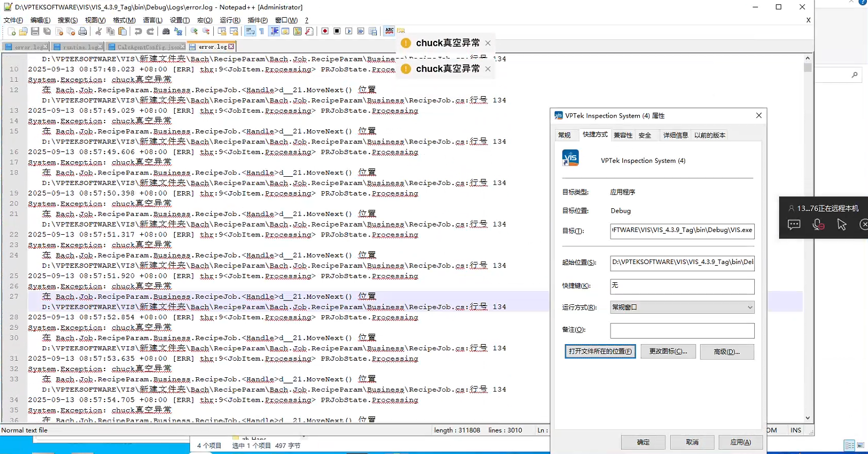Click the Cut scissors icon
868x454 pixels.
98,31
